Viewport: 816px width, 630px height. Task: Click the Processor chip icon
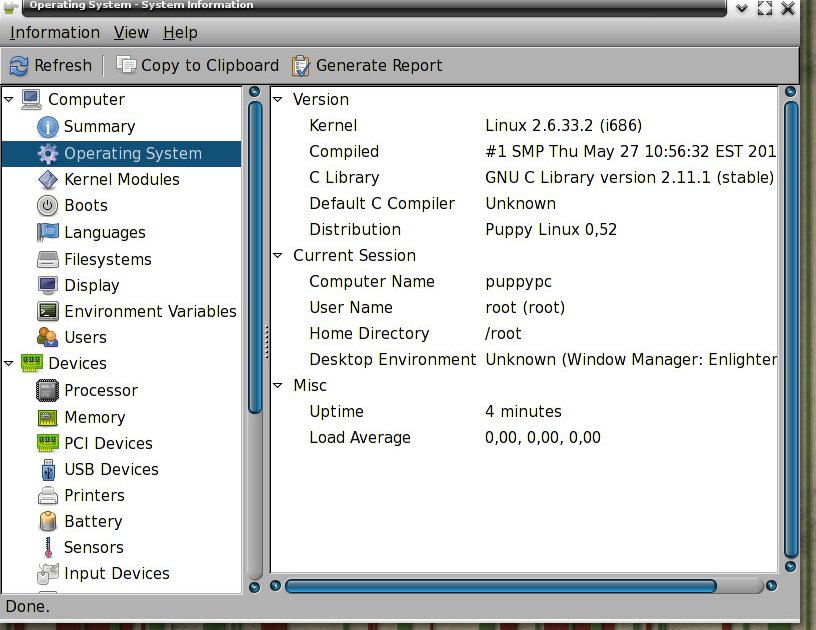coord(47,390)
